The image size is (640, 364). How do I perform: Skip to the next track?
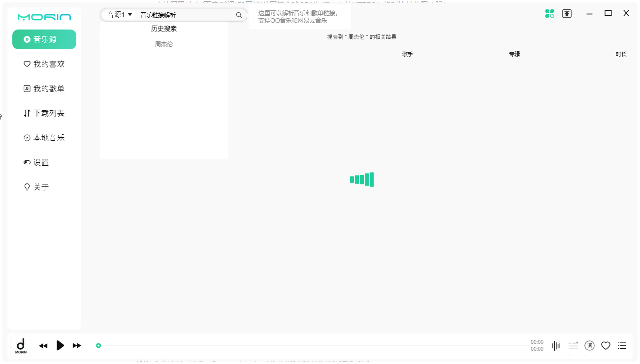pos(77,346)
